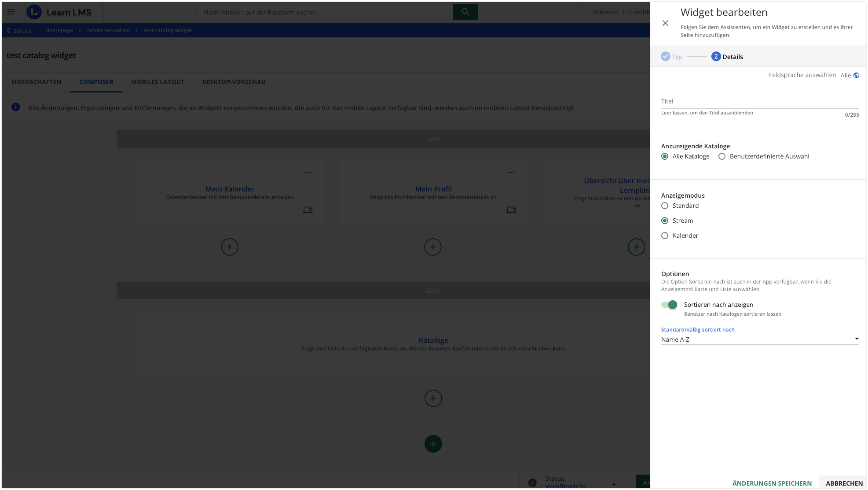Click the Kataloge widget card

[392, 344]
